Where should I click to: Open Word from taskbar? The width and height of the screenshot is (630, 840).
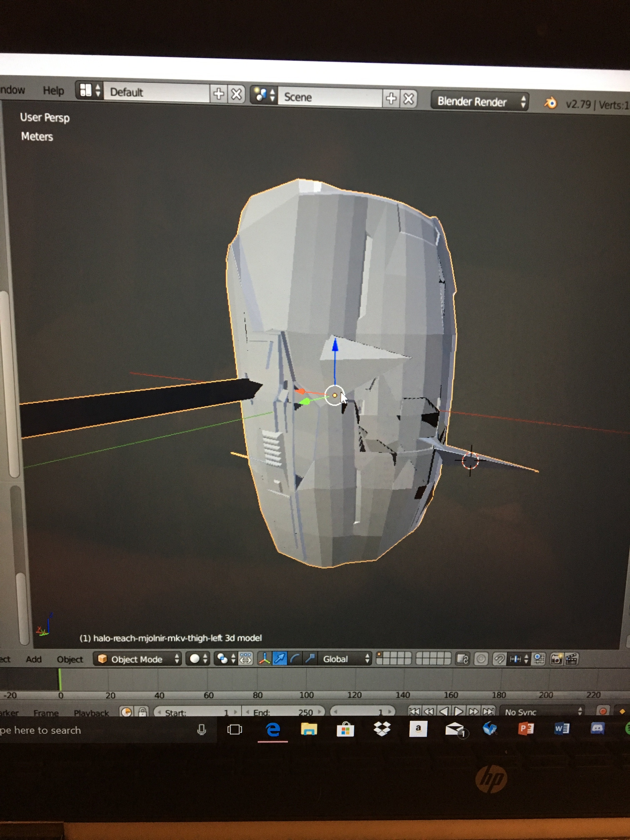(562, 728)
